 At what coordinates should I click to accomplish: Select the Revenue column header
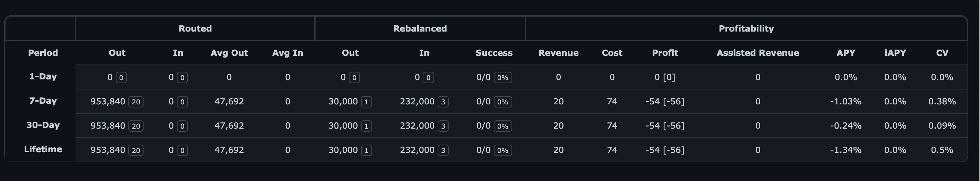pos(558,53)
